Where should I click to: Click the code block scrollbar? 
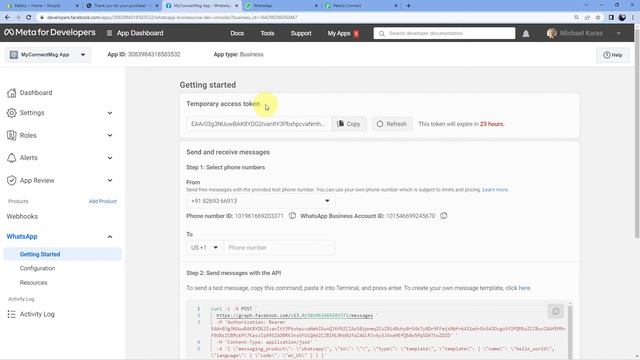point(570,331)
